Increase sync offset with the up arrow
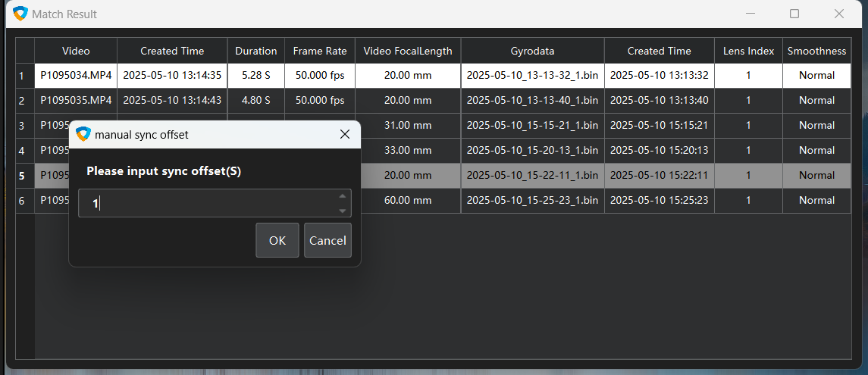This screenshot has width=868, height=375. pyautogui.click(x=343, y=196)
